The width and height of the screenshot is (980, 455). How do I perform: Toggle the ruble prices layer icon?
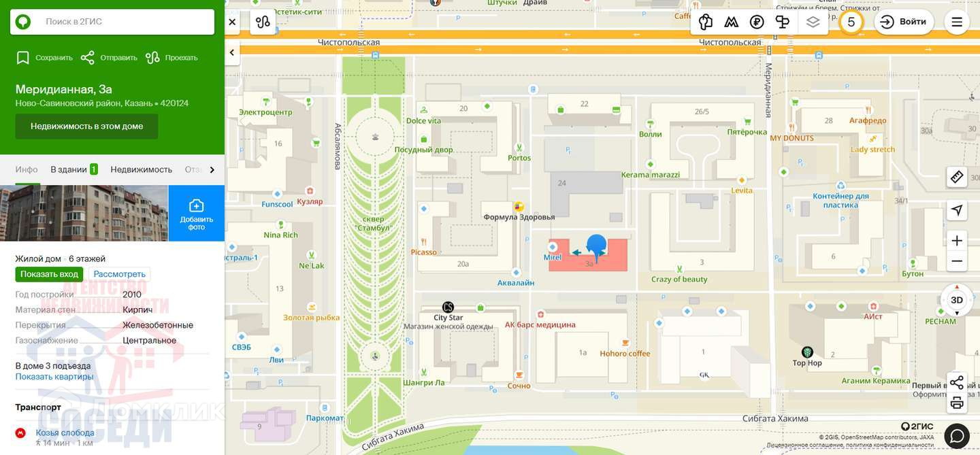[757, 22]
